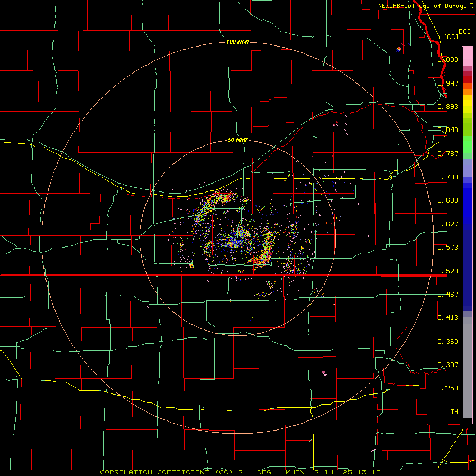Click the 0.627 scale value
The height and width of the screenshot is (476, 476).
[448, 224]
